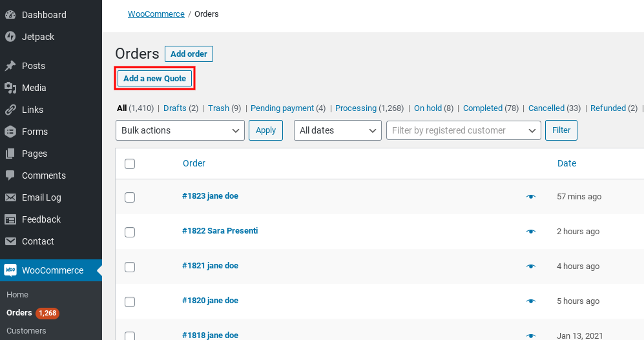Click the '4 hours ago' date cell
Screen dimensions: 644x340
[578, 266]
